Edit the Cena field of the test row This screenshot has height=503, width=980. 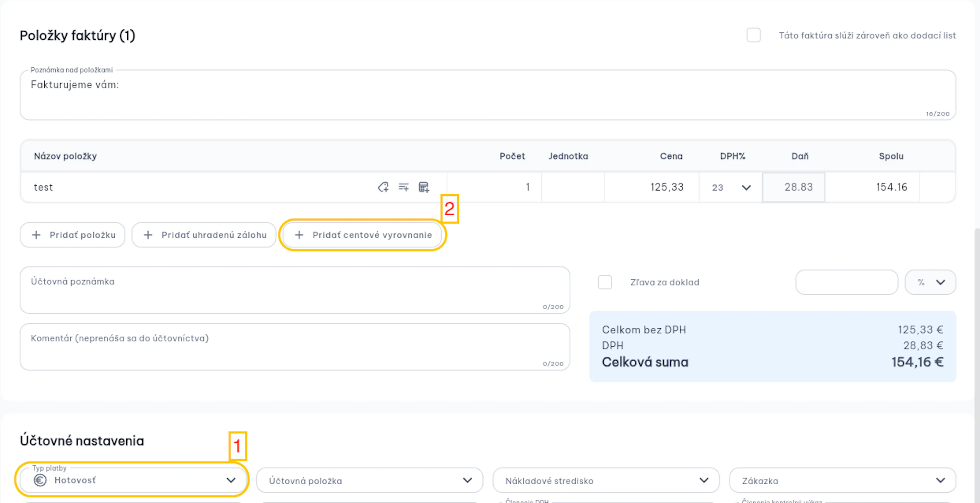coord(652,187)
